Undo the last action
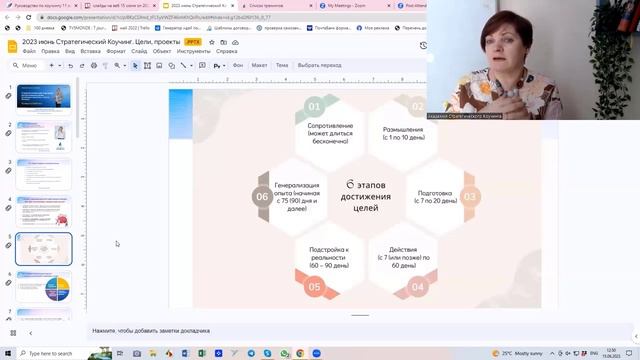Image resolution: width=640 pixels, height=360 pixels. tap(71, 65)
